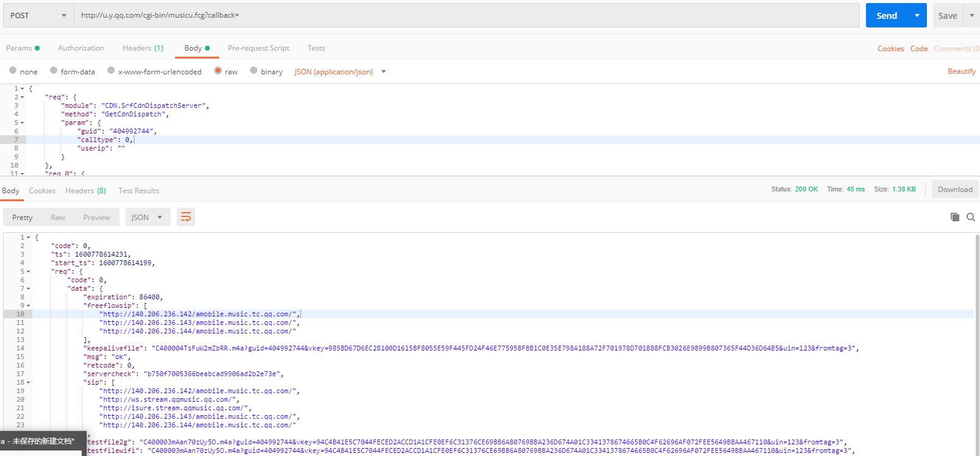
Task: Open the response search icon
Action: tap(971, 217)
